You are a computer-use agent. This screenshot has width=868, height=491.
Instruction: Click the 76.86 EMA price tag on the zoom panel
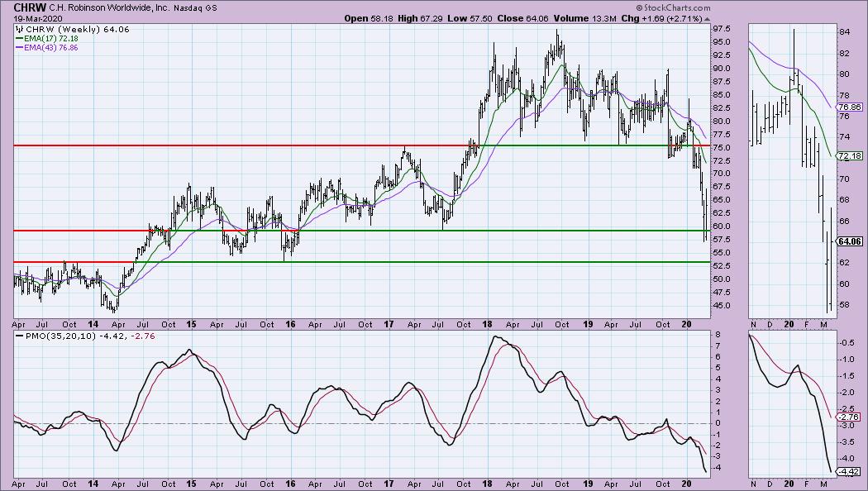click(850, 107)
